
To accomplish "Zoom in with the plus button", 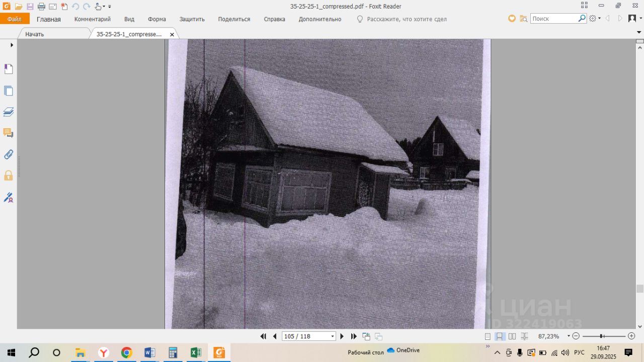I will [x=631, y=336].
